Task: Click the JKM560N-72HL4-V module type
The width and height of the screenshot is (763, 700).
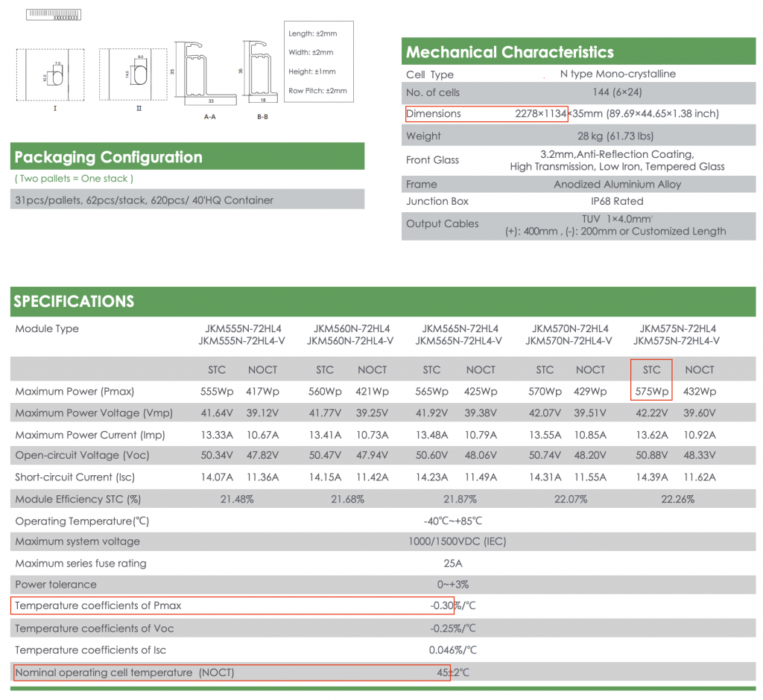Action: pos(350,341)
